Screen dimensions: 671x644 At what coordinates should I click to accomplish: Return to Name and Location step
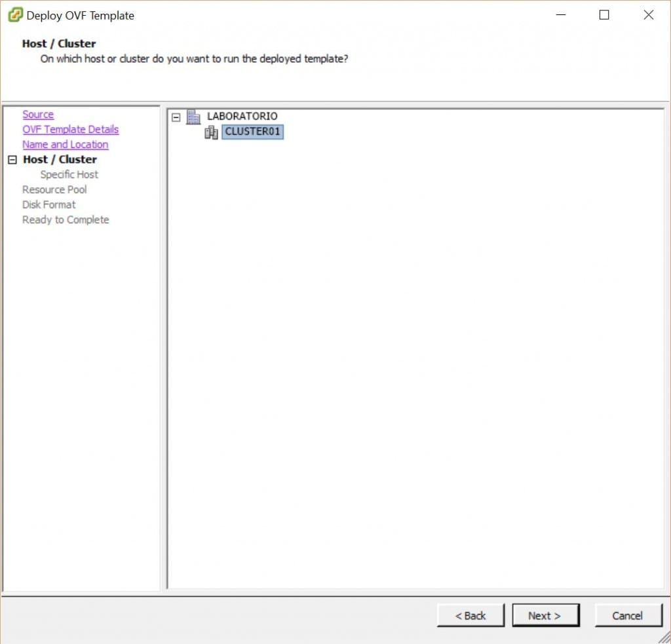point(65,145)
